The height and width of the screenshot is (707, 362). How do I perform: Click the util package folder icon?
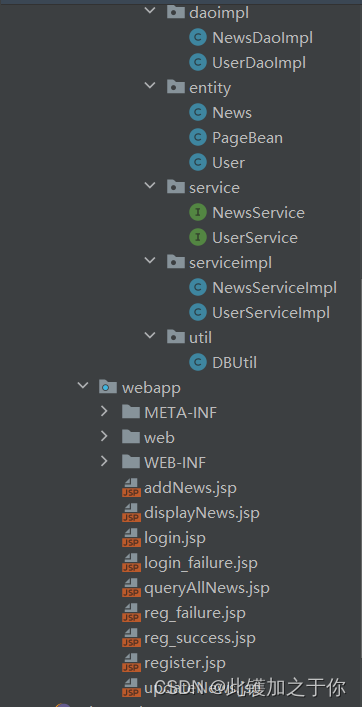[x=175, y=336]
